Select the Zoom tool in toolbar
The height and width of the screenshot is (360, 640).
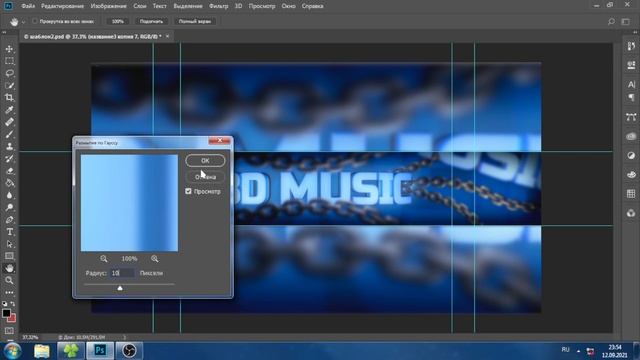coord(9,280)
